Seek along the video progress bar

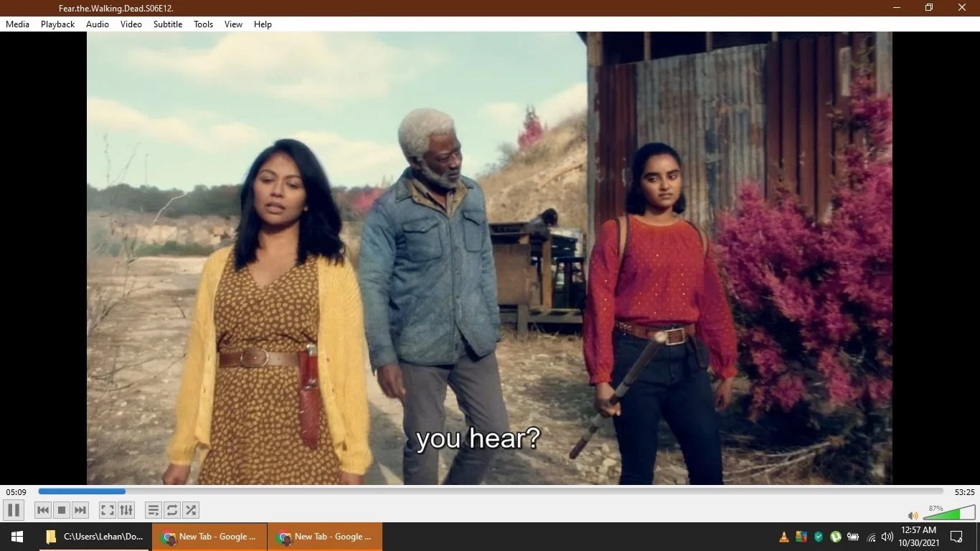[491, 491]
